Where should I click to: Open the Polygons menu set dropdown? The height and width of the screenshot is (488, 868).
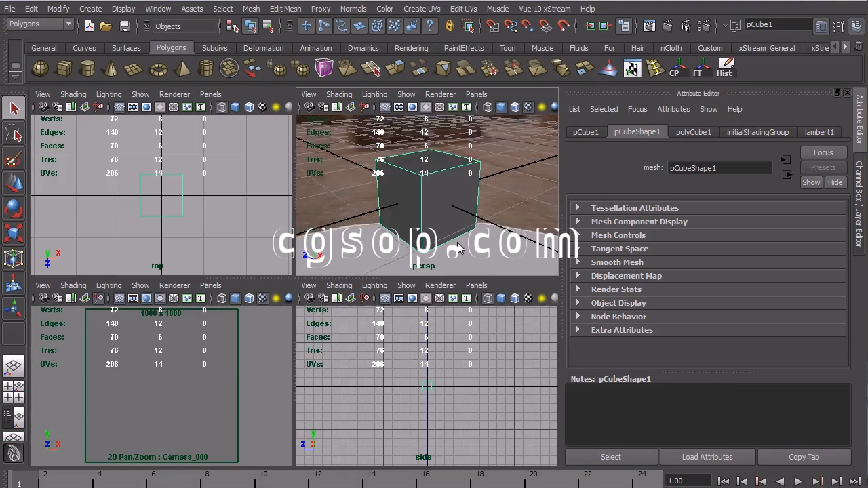40,24
